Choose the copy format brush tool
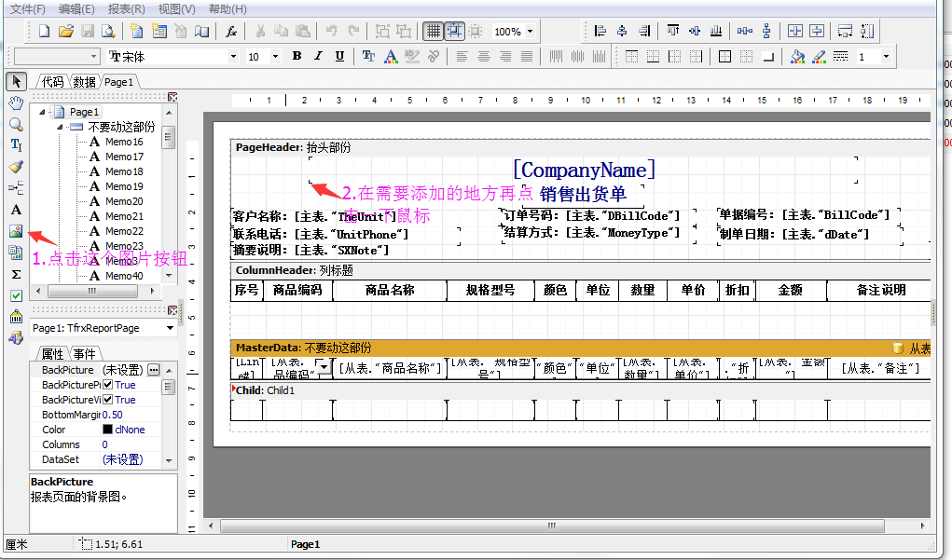 tap(16, 166)
